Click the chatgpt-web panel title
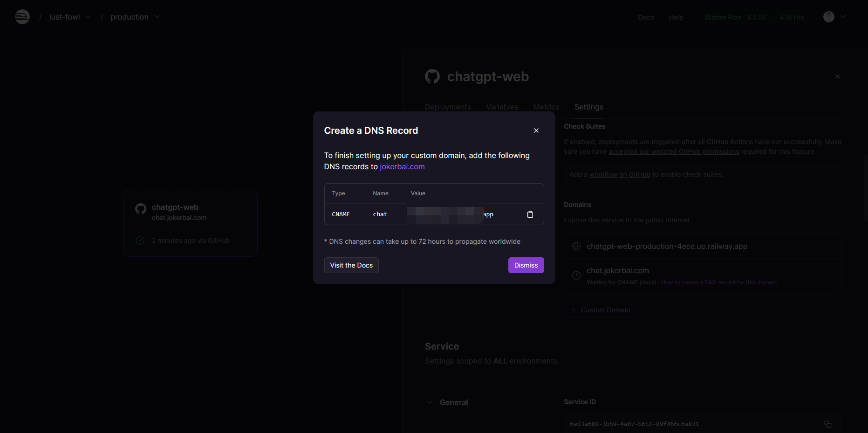868x433 pixels. pos(488,76)
